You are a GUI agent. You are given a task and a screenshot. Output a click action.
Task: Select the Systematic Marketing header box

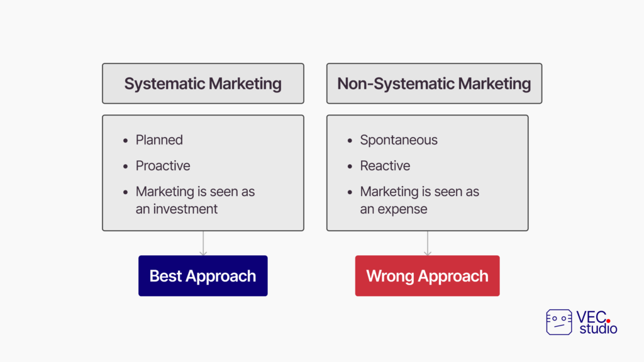click(203, 84)
